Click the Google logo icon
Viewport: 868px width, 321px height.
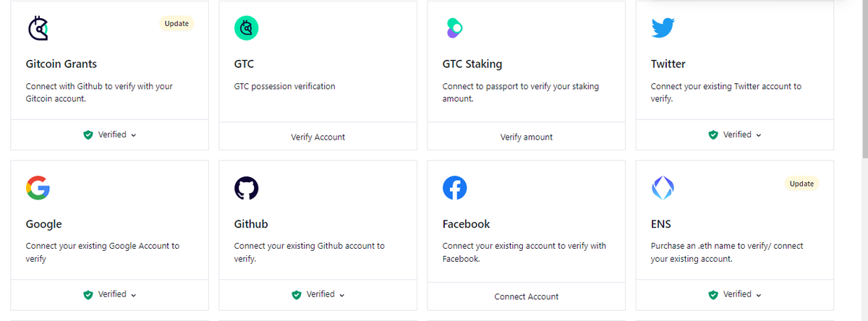(38, 188)
